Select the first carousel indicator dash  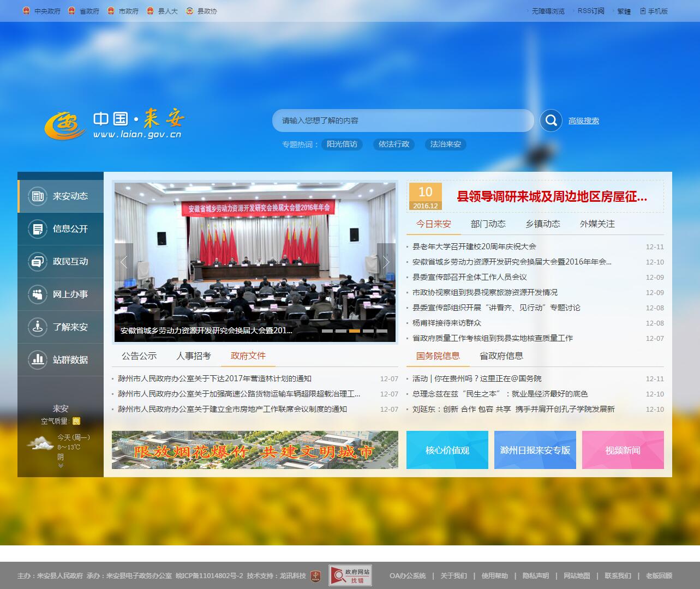(327, 331)
